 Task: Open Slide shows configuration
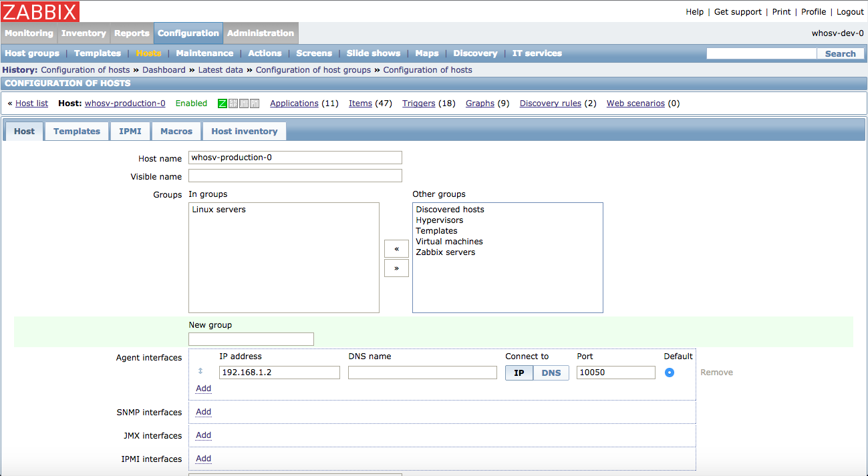coord(374,53)
